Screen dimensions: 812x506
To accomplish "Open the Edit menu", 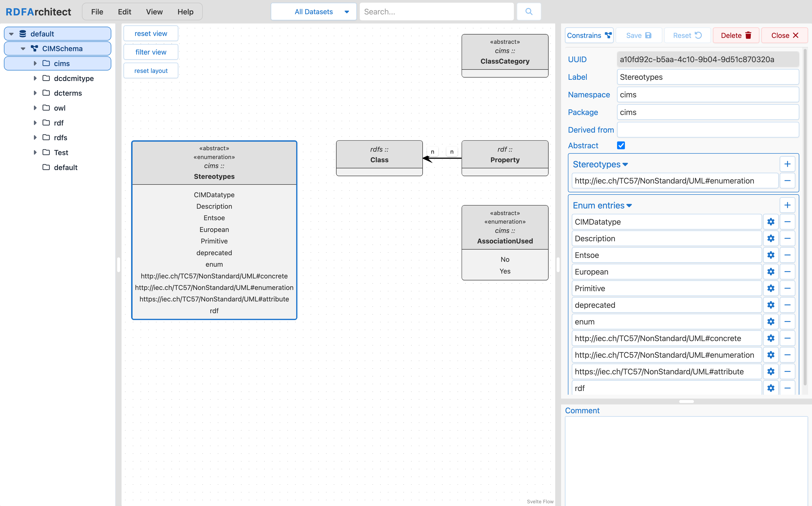I will (x=124, y=12).
